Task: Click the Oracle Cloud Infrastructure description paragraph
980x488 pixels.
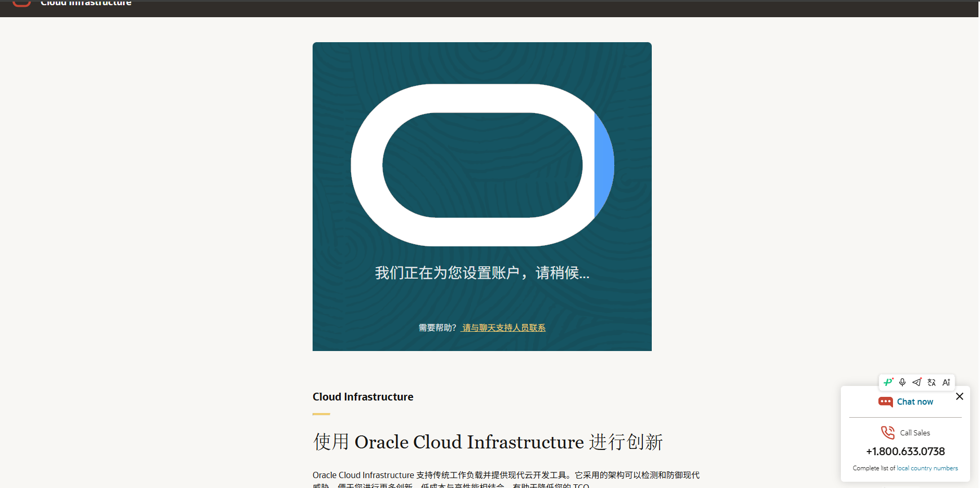Action: pyautogui.click(x=506, y=480)
